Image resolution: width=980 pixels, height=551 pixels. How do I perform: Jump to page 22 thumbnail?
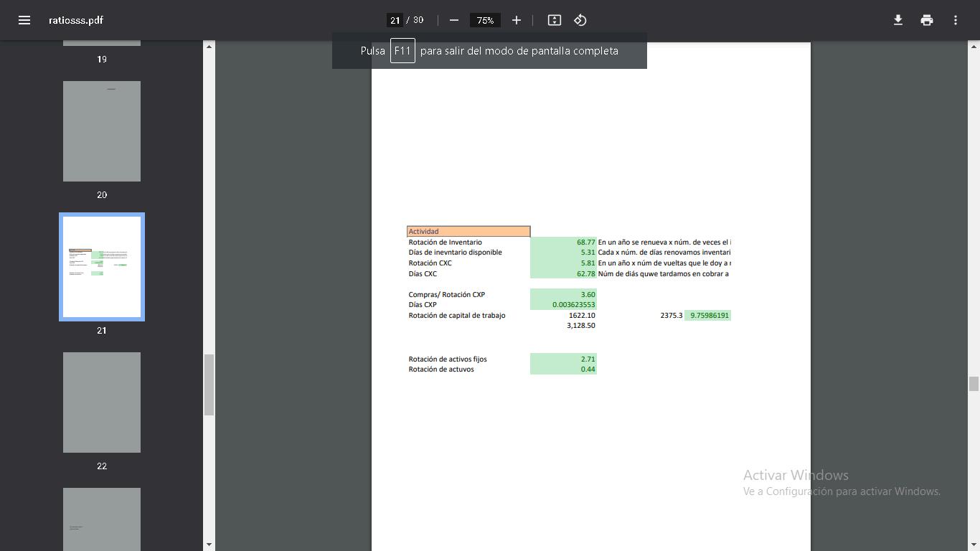(x=102, y=402)
